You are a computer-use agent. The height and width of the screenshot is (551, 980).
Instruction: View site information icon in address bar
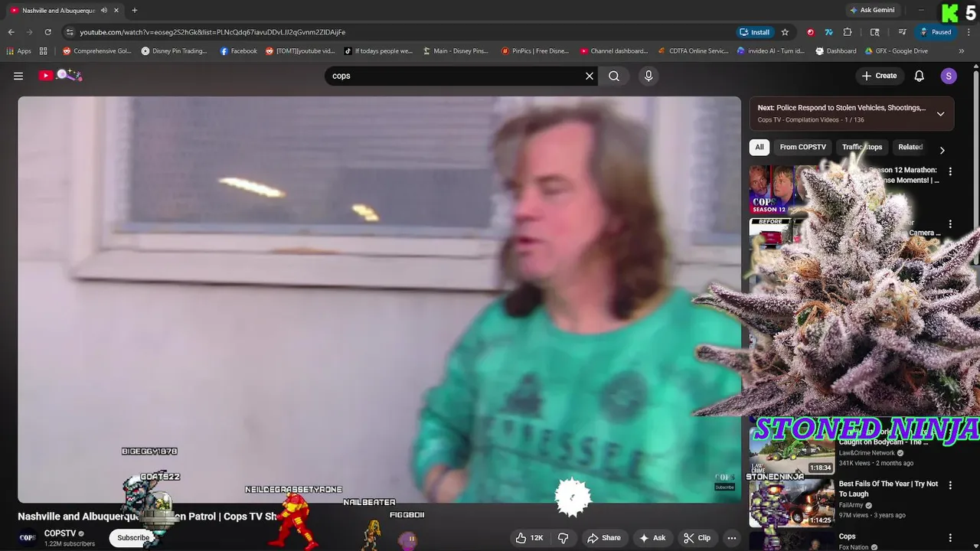(70, 32)
